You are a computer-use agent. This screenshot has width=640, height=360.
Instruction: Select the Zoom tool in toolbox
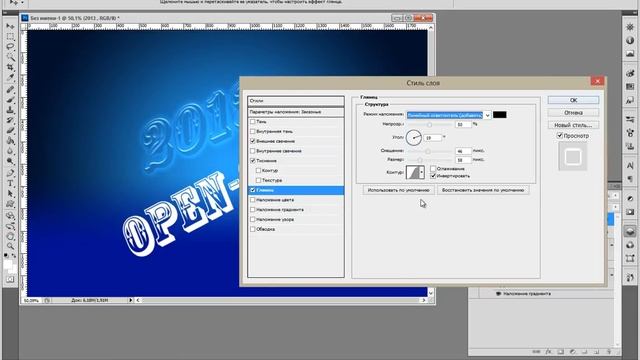tap(10, 246)
